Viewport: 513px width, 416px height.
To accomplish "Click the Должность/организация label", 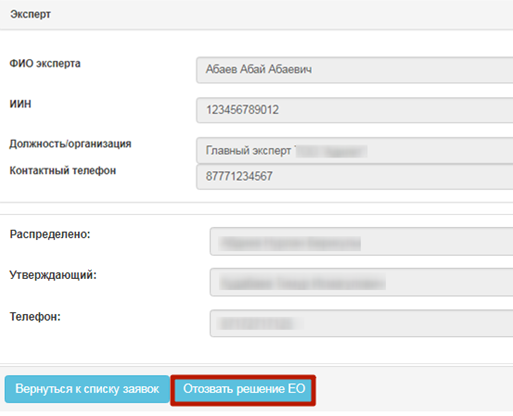I will click(x=70, y=144).
